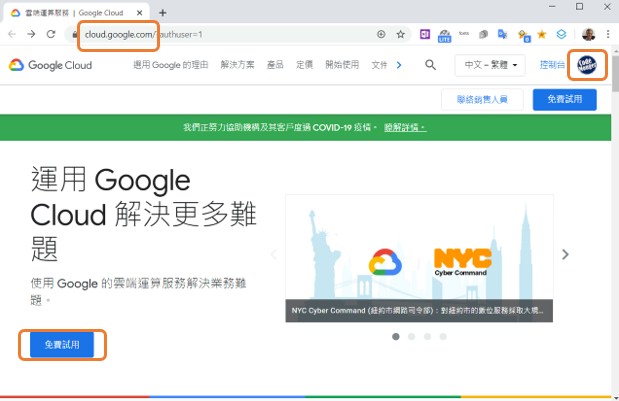Viewport: 619px width, 401px height.
Task: Open the 產品 menu
Action: pos(275,65)
